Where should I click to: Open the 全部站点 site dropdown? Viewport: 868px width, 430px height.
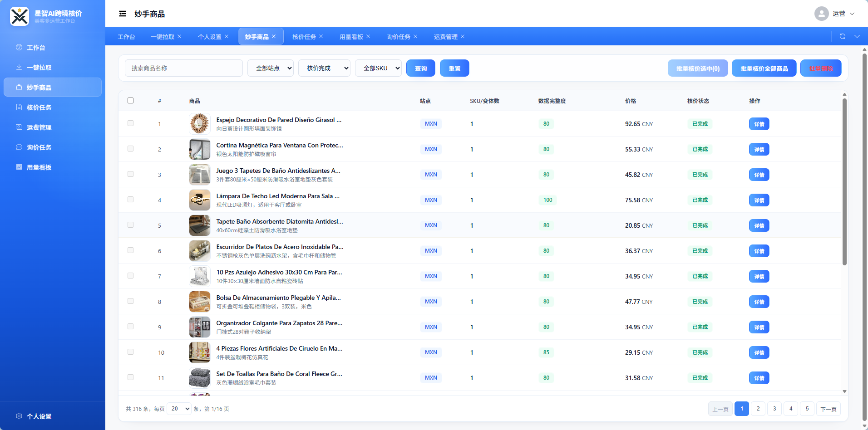point(271,68)
